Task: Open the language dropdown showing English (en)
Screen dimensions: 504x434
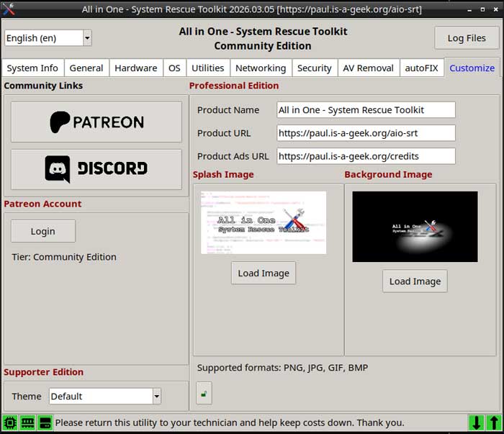Action: 48,38
